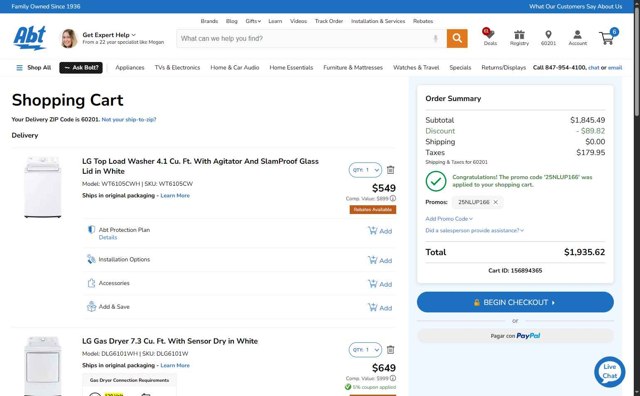Open the Blog link

tap(231, 21)
